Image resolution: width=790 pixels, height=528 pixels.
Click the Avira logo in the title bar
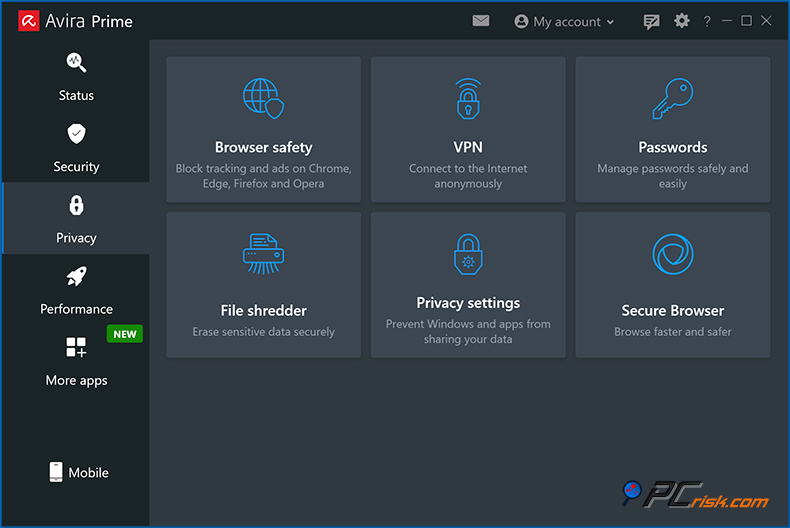tap(28, 21)
